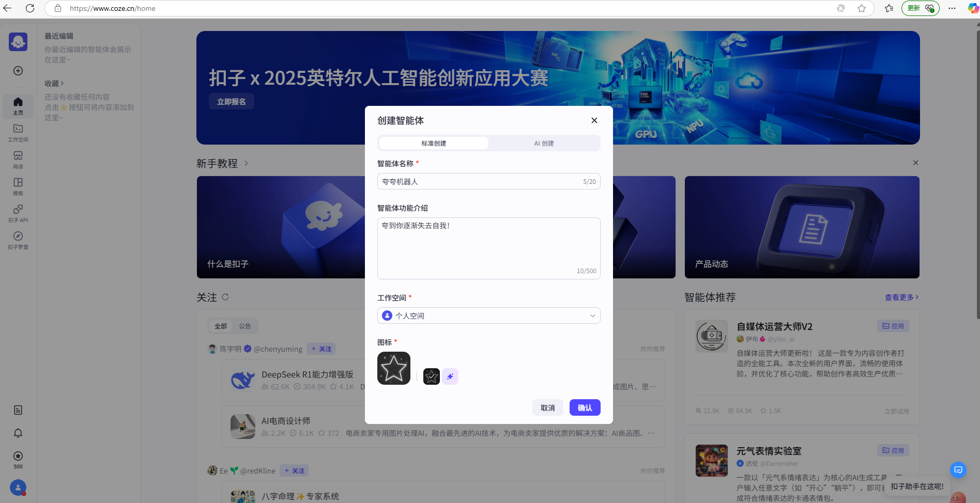980x503 pixels.
Task: Open 自媒体运营大师V2 title
Action: pyautogui.click(x=774, y=326)
